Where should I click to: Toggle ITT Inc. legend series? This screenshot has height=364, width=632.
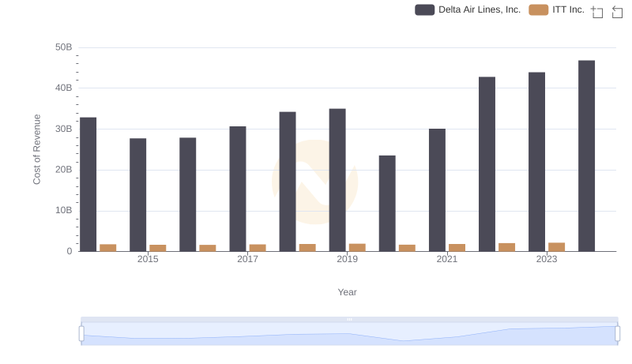point(557,9)
